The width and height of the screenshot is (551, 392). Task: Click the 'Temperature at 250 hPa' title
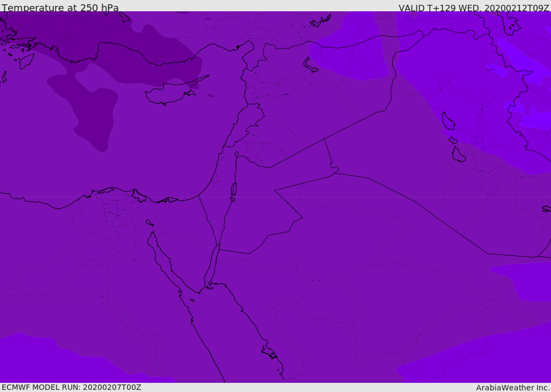[60, 8]
